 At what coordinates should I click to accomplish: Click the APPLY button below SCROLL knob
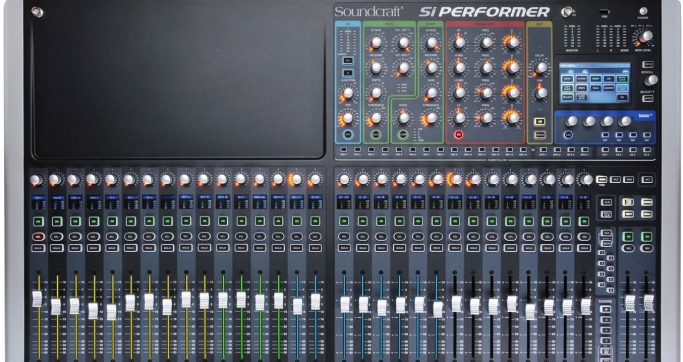(x=648, y=98)
